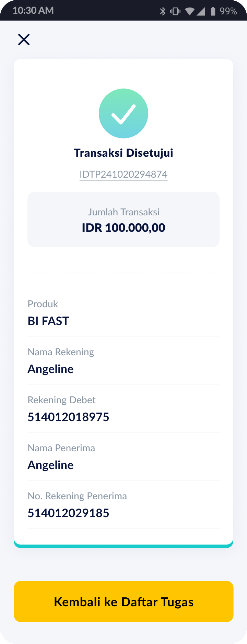The height and width of the screenshot is (644, 247).
Task: Select the BI FAST product value
Action: point(48,321)
